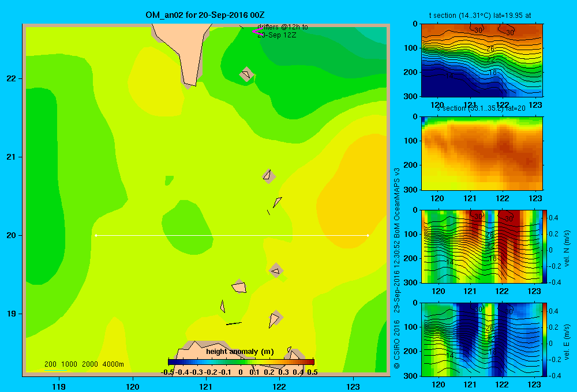Click the east endpoint of the white section line

tap(368, 235)
